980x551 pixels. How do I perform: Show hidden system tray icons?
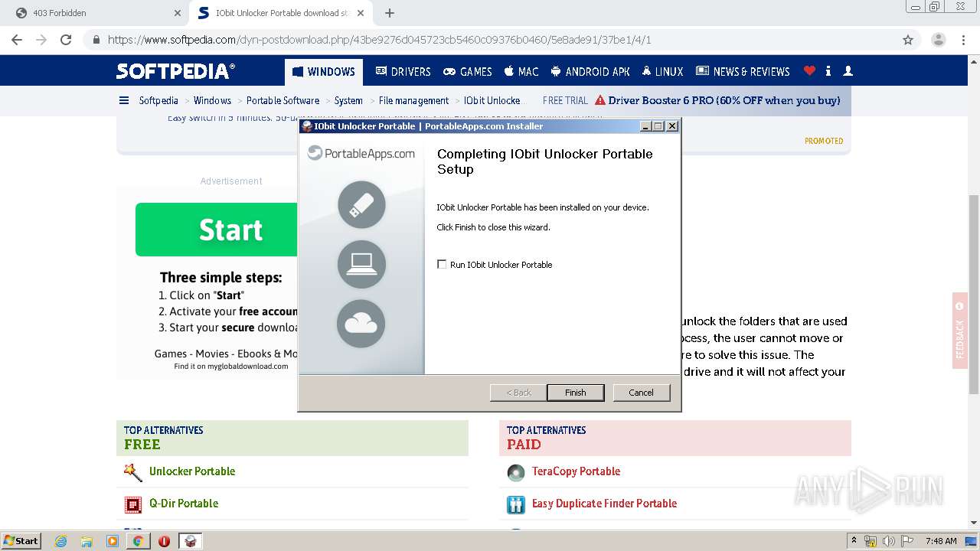854,540
